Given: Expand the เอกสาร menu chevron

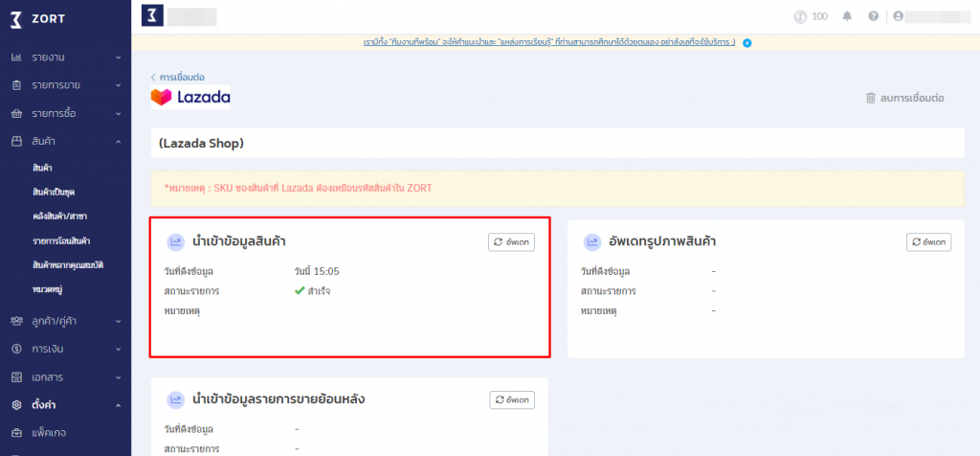Looking at the screenshot, I should [118, 377].
